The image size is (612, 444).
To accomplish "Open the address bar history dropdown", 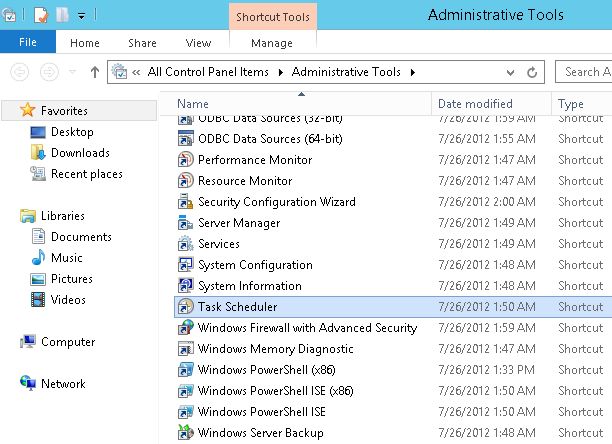I will (x=510, y=72).
